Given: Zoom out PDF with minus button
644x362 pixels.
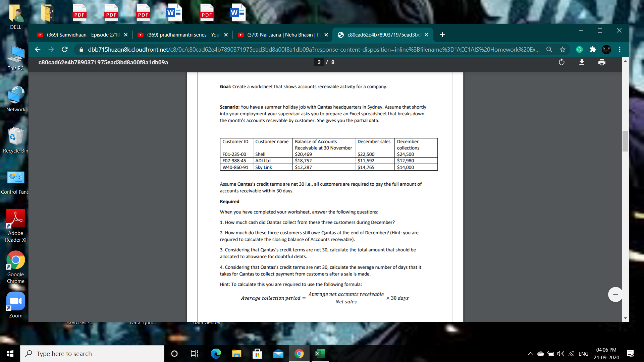Looking at the screenshot, I should click(615, 295).
